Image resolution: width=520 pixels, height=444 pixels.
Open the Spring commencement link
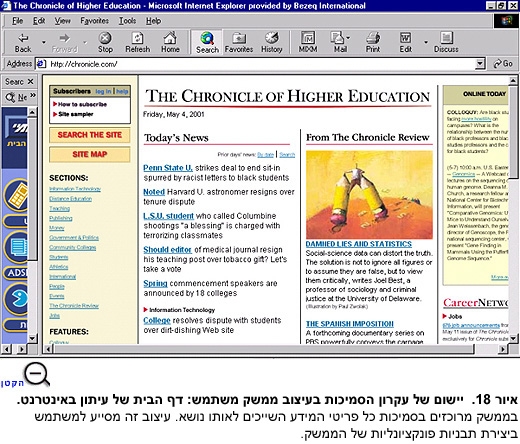155,283
